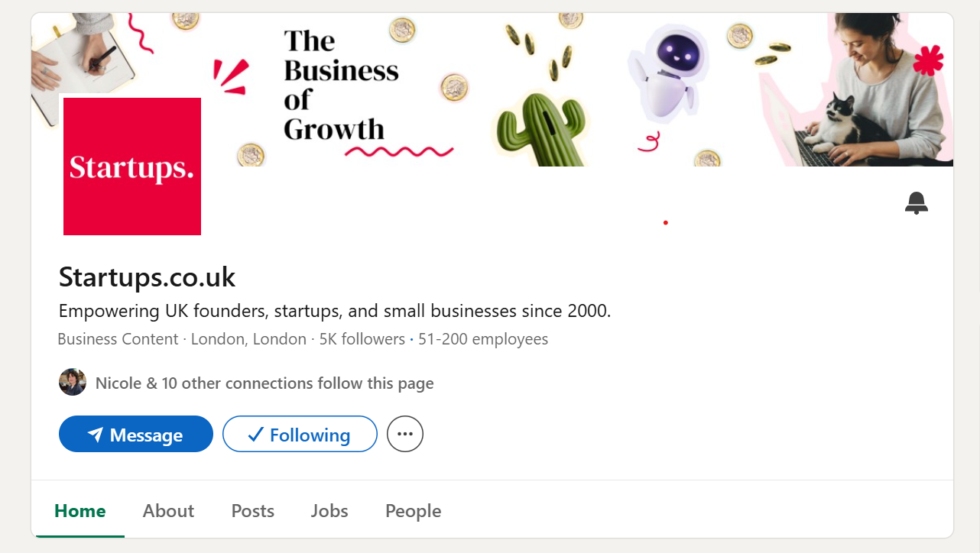
Task: Go to the Jobs tab
Action: 329,511
